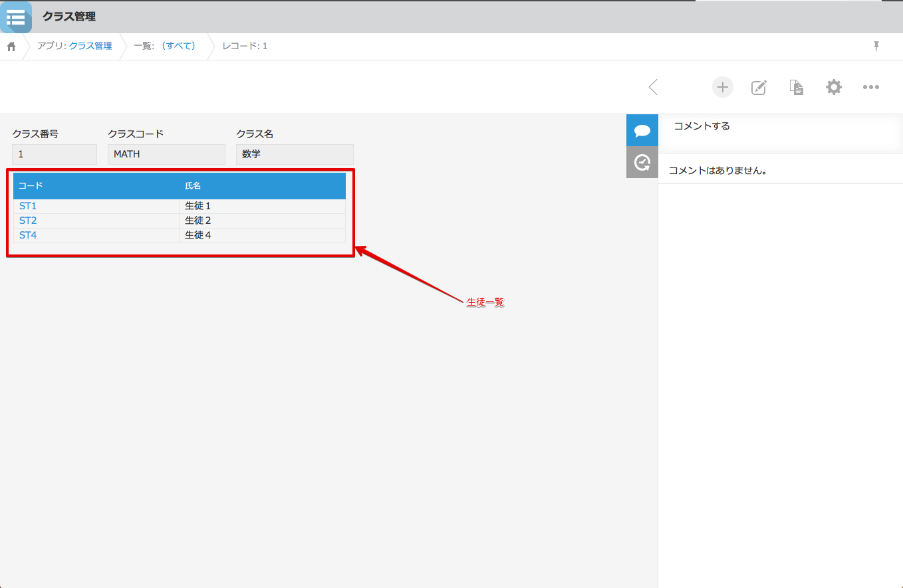The image size is (903, 588).
Task: Go to previous record with left arrow
Action: point(653,87)
